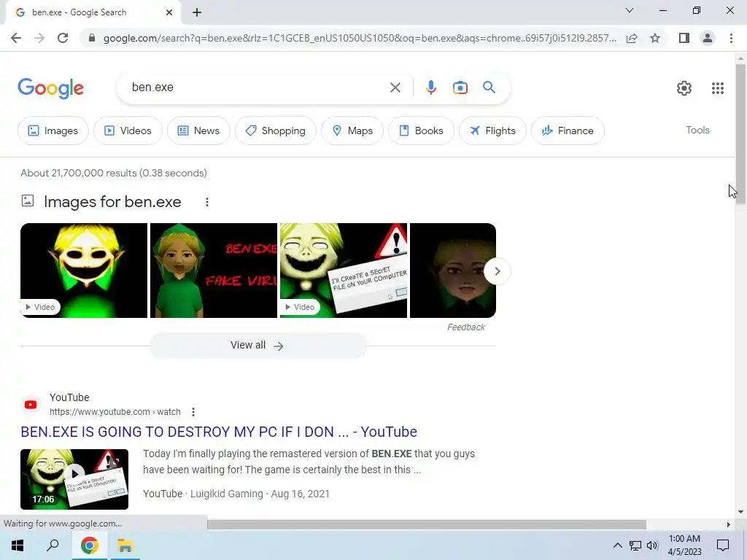Open Windows taskbar search
Viewport: 747px width, 560px height.
click(53, 545)
